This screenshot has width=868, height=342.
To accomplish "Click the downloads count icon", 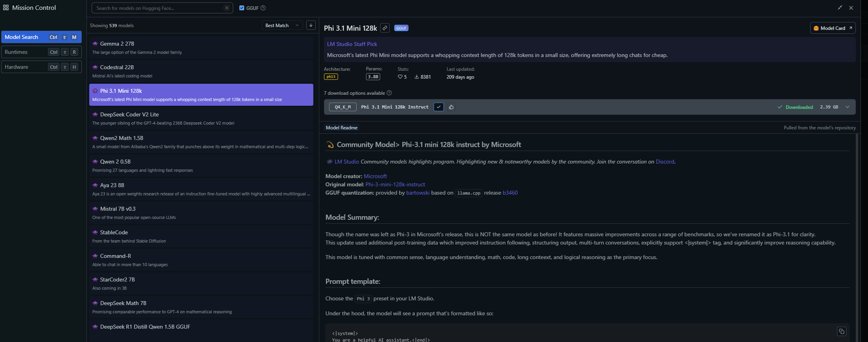I will coord(417,77).
